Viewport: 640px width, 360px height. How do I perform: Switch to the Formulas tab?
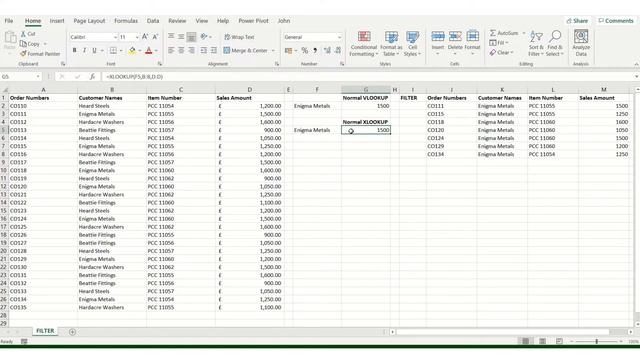point(126,21)
